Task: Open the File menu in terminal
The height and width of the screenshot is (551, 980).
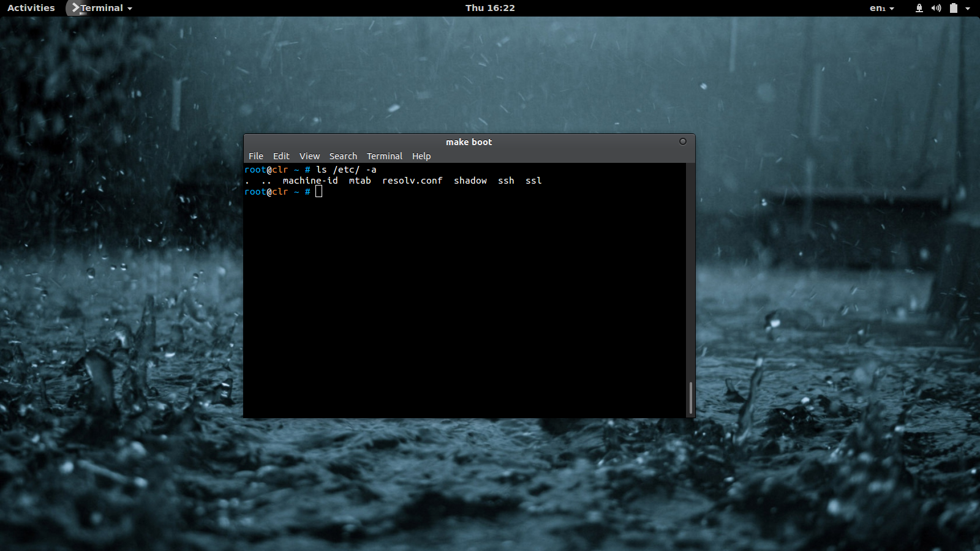Action: (256, 156)
